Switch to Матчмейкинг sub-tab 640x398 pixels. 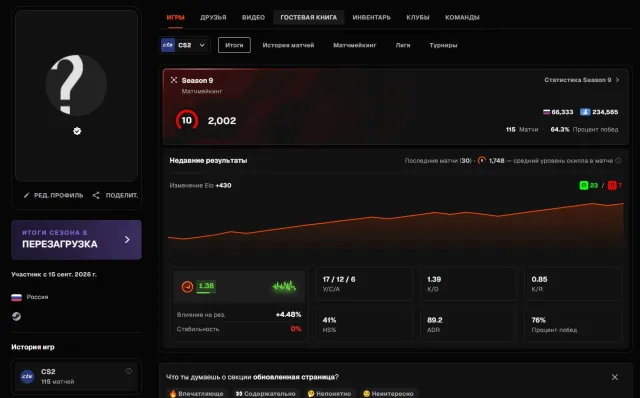point(355,45)
